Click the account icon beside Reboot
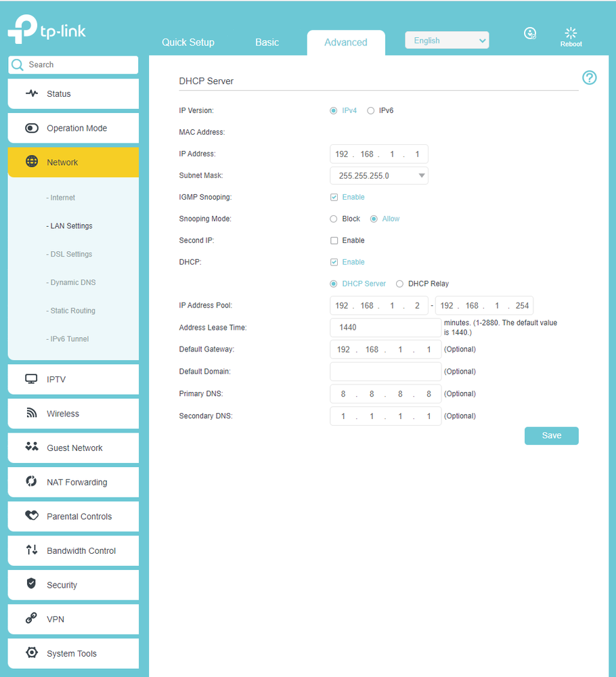 531,33
